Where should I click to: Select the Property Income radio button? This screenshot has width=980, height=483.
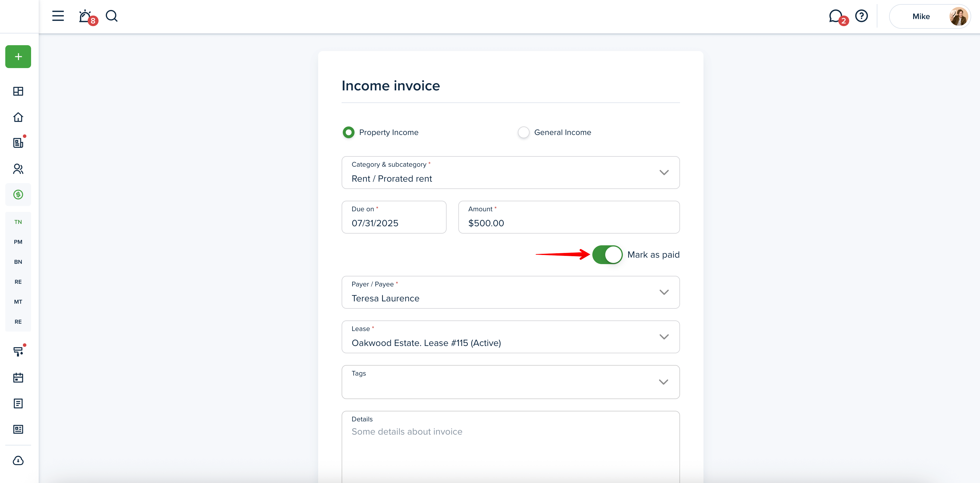coord(348,132)
